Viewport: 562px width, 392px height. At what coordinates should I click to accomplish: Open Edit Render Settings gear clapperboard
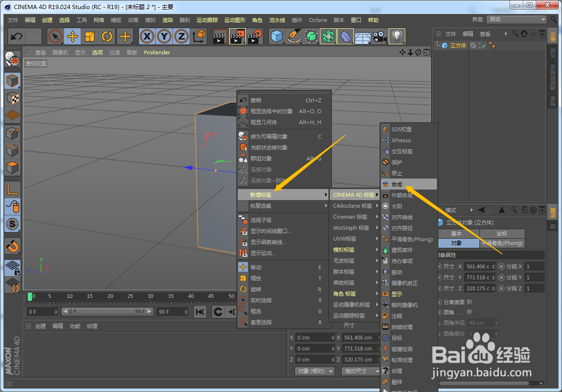click(255, 36)
